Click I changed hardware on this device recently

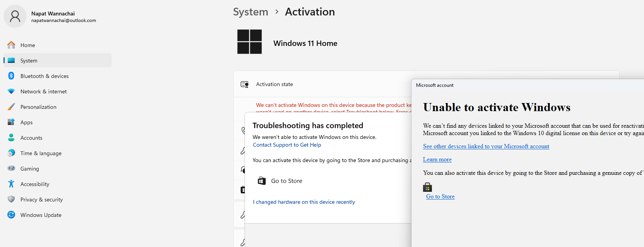coord(304,202)
